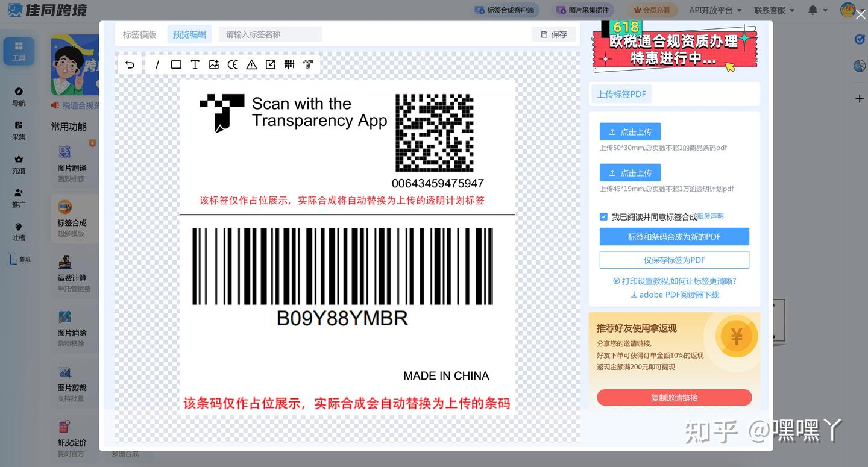Select the large barcode on the label canvas
The width and height of the screenshot is (868, 467).
pyautogui.click(x=342, y=266)
